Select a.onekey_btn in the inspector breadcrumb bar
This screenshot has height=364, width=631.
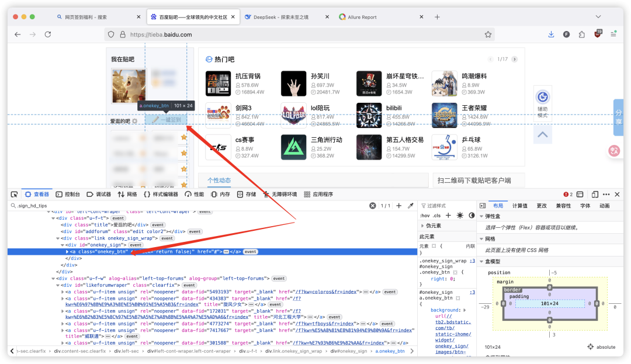click(x=389, y=351)
